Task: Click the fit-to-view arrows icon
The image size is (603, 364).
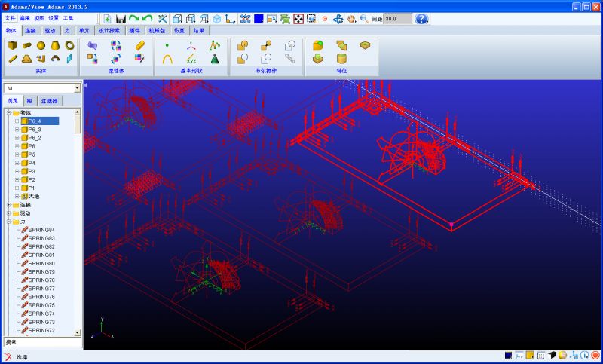Action: click(x=298, y=19)
